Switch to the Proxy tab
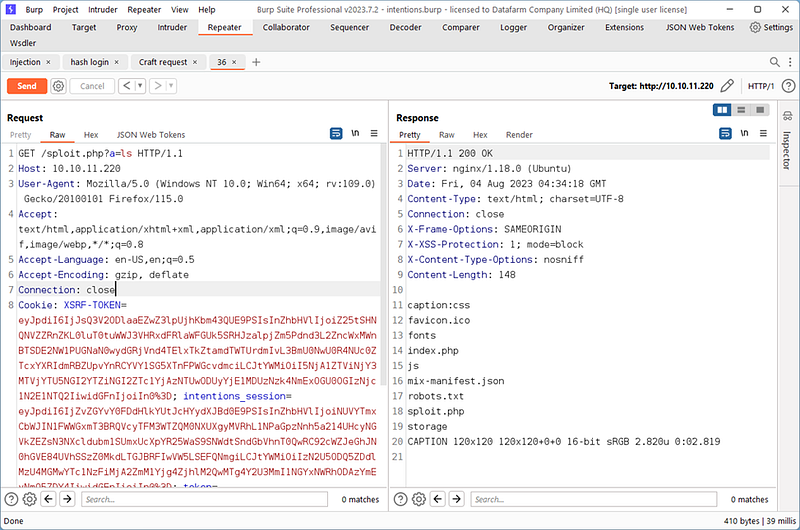The width and height of the screenshot is (800, 530). [127, 28]
